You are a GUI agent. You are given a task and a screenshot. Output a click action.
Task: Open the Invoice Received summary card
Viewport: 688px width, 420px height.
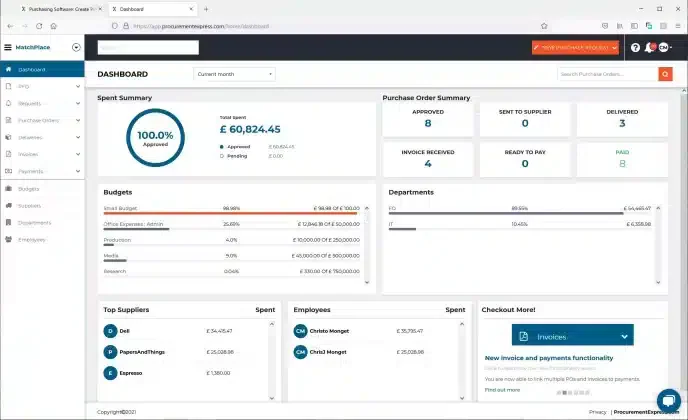point(428,159)
